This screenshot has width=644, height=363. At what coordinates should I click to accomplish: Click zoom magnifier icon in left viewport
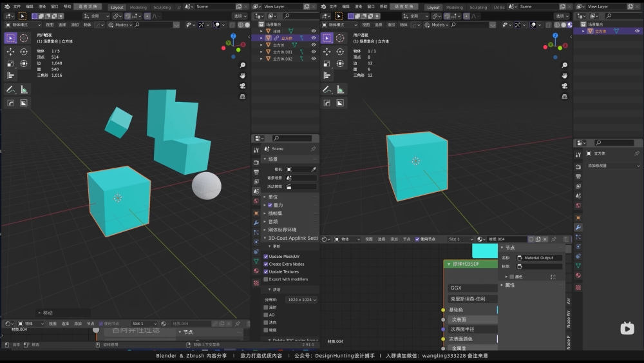click(243, 65)
